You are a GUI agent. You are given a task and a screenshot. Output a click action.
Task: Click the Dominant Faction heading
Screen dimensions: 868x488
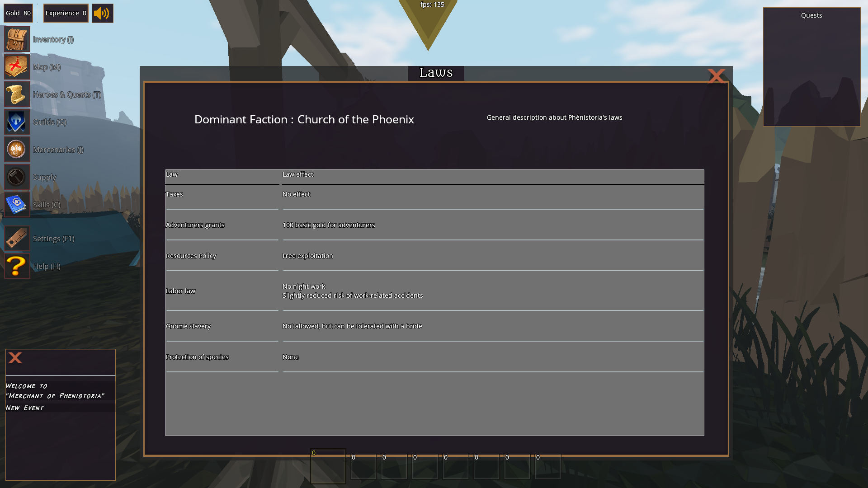304,119
